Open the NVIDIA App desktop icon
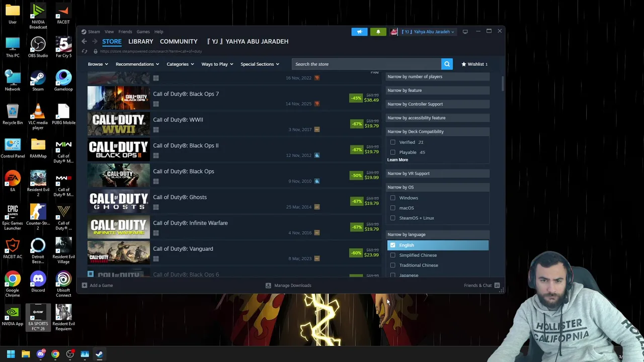 [x=13, y=316]
